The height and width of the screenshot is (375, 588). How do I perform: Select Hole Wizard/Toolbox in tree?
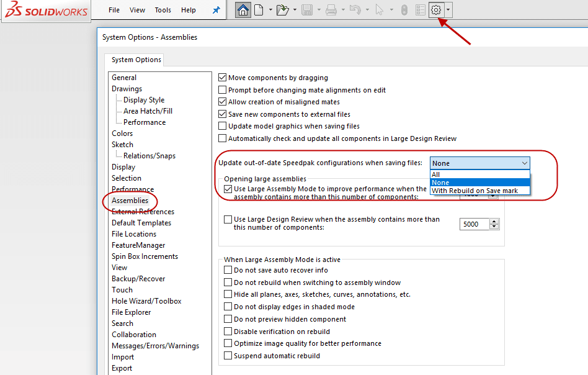(x=146, y=301)
